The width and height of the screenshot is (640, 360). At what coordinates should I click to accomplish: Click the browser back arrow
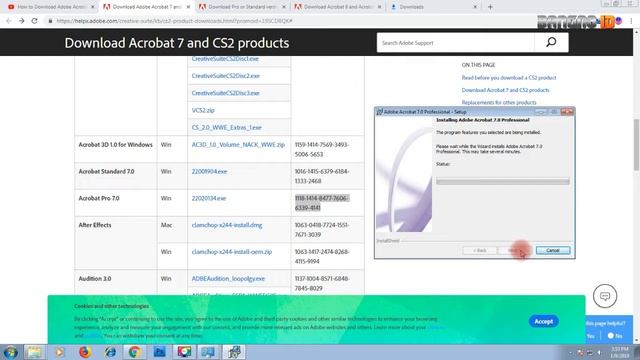[x=9, y=20]
